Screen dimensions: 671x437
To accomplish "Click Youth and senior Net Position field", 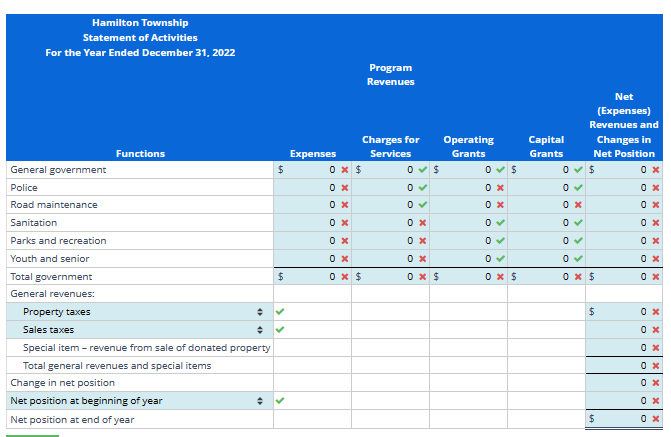I will tap(624, 259).
